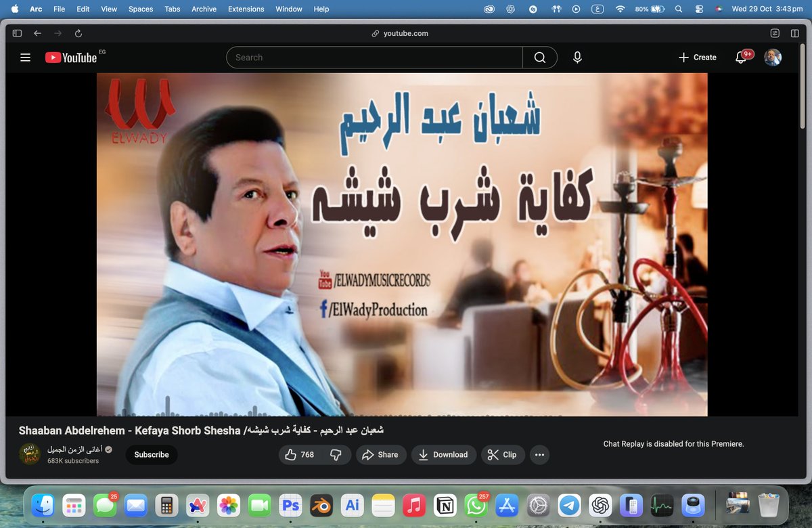The width and height of the screenshot is (812, 528).
Task: Go to YouTube home via the logo
Action: 71,58
